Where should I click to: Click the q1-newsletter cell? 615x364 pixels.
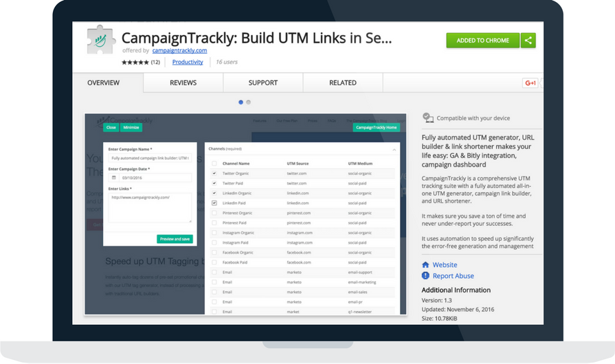pos(359,312)
